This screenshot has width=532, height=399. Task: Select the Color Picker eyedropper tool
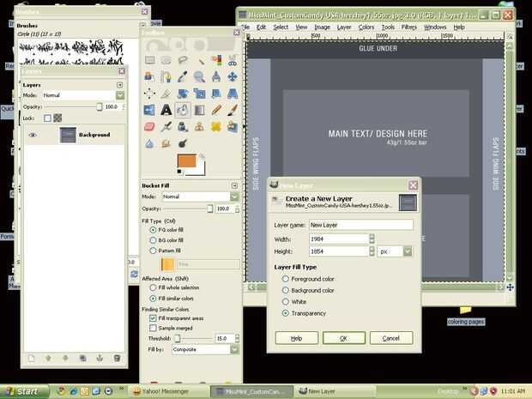pyautogui.click(x=183, y=76)
